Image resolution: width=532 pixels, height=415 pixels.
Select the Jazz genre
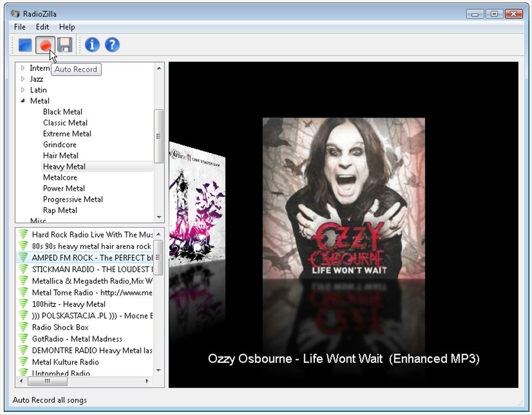[36, 79]
